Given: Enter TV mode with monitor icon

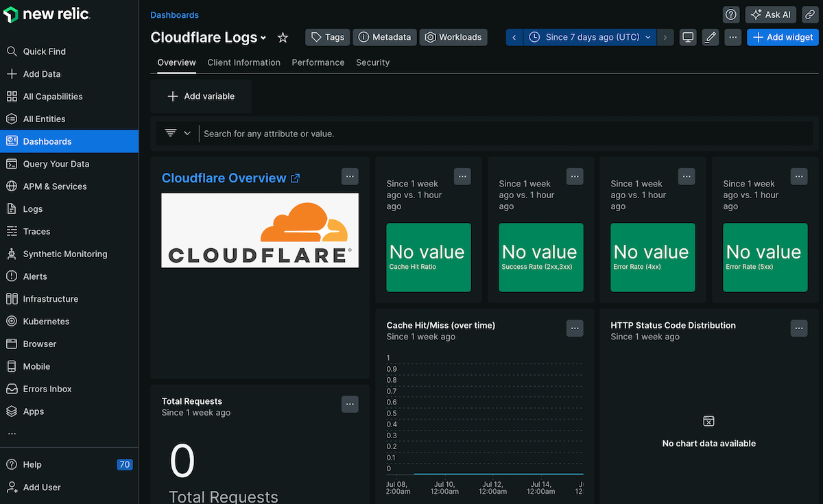Looking at the screenshot, I should (688, 37).
